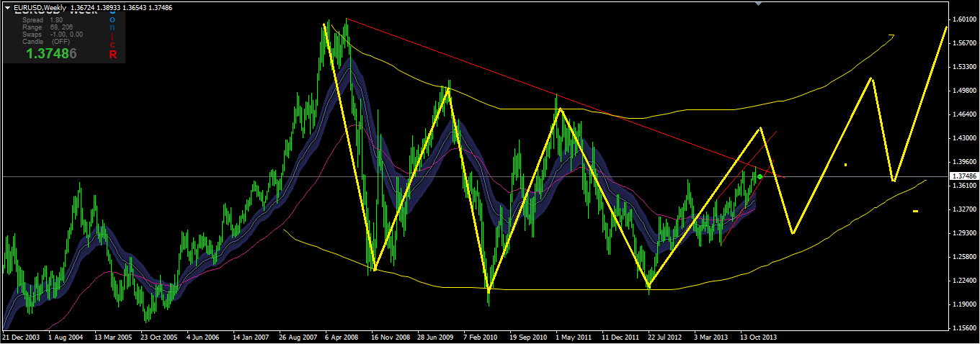Click the '22 Jul 2012' date label
Viewport: 980px width, 344px height.
pos(665,337)
